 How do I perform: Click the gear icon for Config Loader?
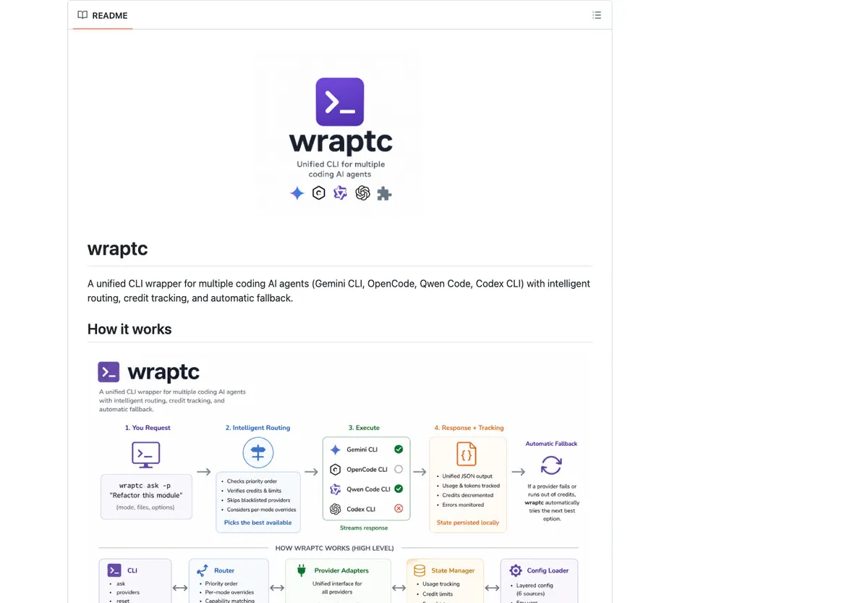coord(516,570)
